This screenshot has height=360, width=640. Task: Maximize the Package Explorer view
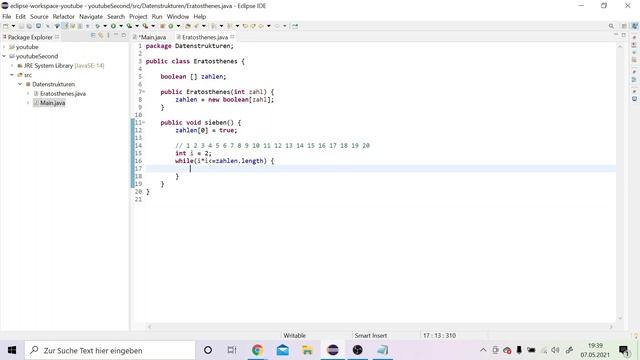[x=124, y=36]
